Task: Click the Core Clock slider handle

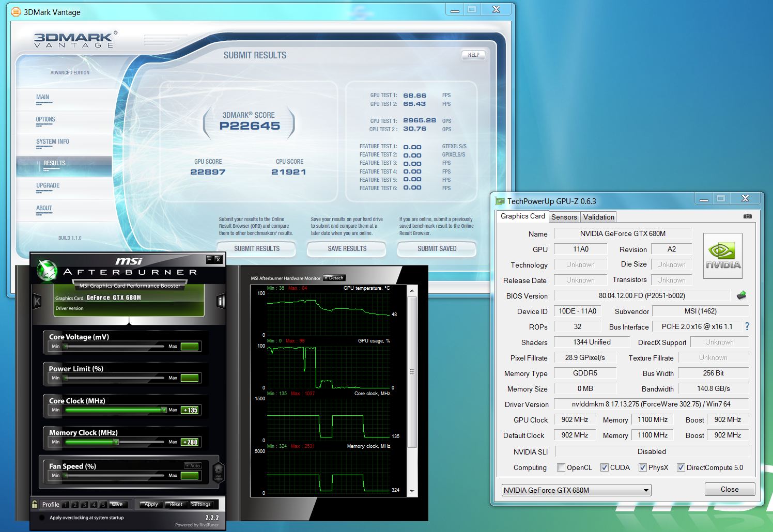Action: tap(164, 410)
